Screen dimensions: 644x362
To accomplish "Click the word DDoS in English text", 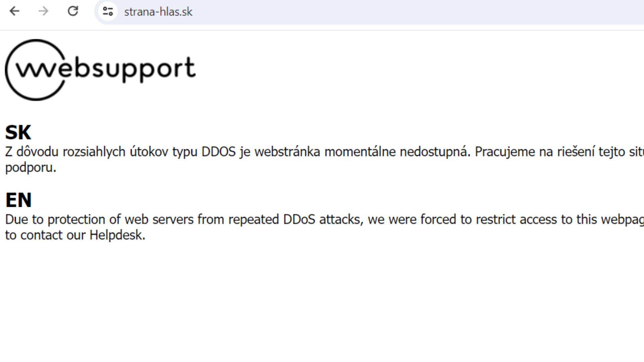I will click(x=299, y=220).
